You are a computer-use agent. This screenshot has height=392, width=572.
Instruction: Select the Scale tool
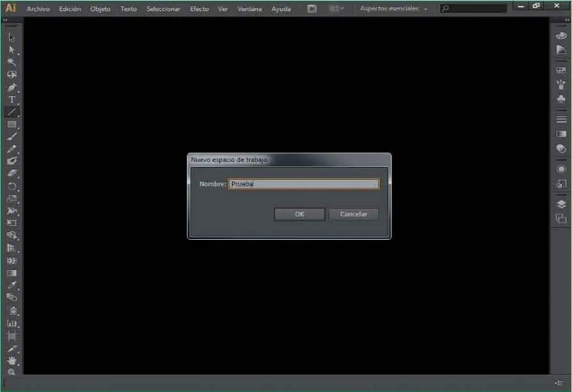(x=12, y=198)
